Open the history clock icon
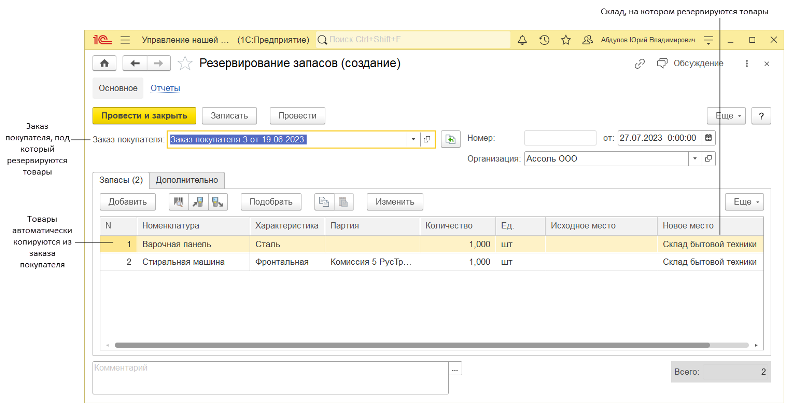Viewport: 800px width, 403px height. [x=544, y=40]
